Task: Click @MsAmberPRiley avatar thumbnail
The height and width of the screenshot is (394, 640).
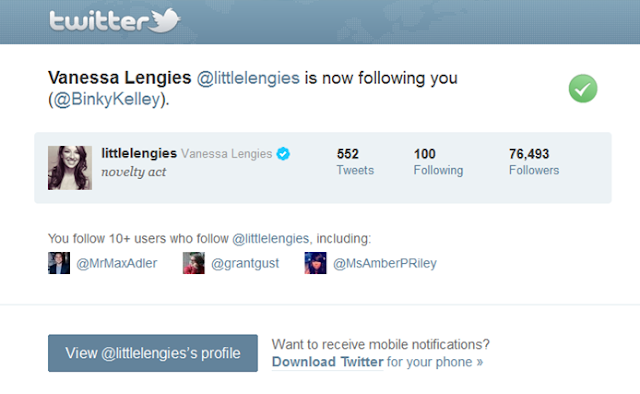Action: point(316,263)
